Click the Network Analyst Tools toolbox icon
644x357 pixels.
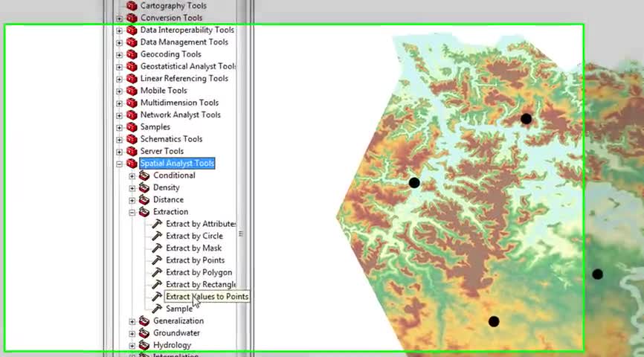point(132,115)
